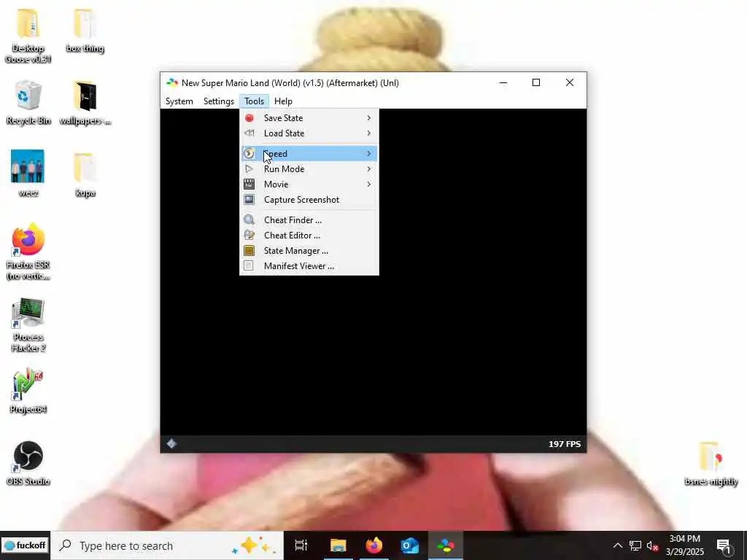747x560 pixels.
Task: Click the Movie clapperboard icon
Action: tap(249, 184)
